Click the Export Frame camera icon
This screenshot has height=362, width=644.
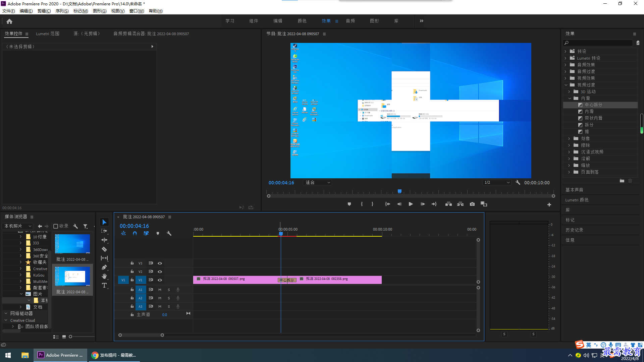pyautogui.click(x=472, y=204)
